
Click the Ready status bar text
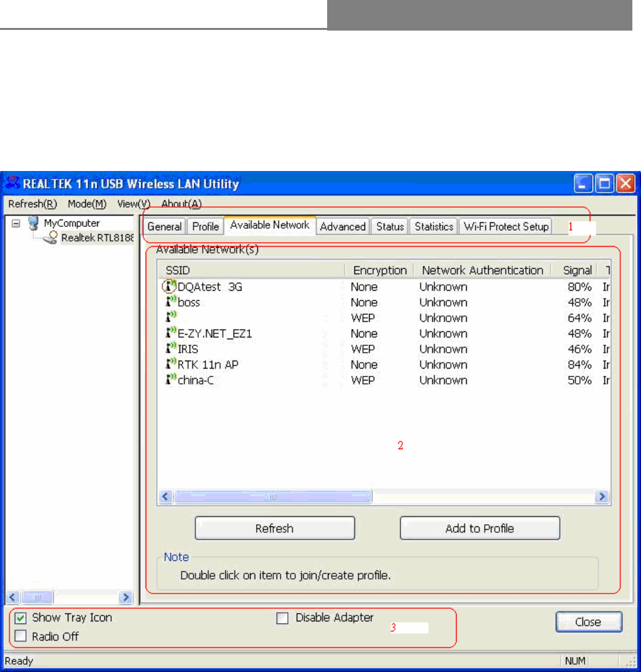coord(19,661)
